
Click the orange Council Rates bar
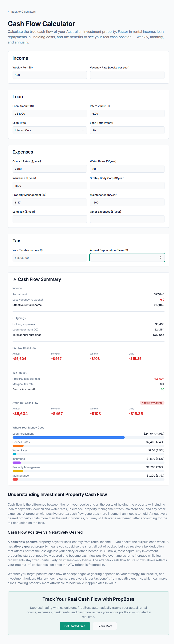(18, 446)
